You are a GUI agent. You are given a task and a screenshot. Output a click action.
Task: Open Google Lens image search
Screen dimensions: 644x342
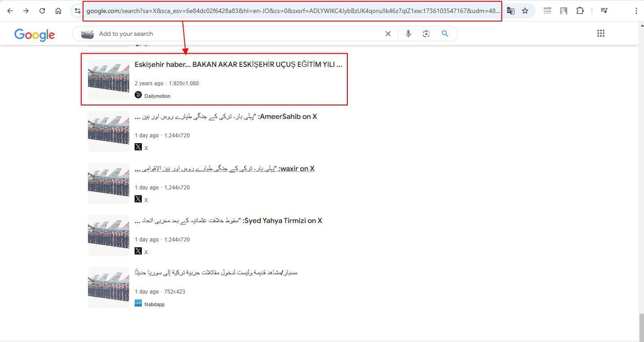[426, 34]
